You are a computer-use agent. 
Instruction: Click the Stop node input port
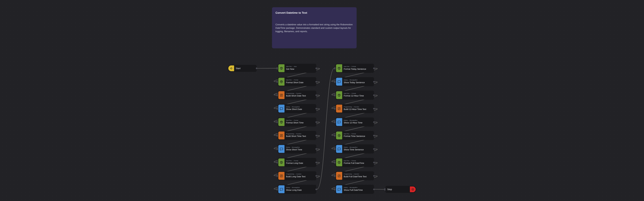point(385,190)
